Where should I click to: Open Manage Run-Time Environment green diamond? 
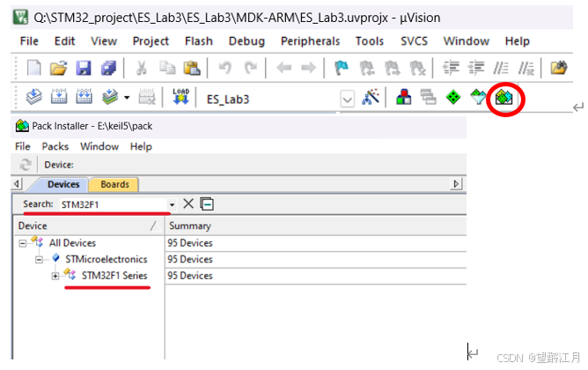click(x=453, y=97)
